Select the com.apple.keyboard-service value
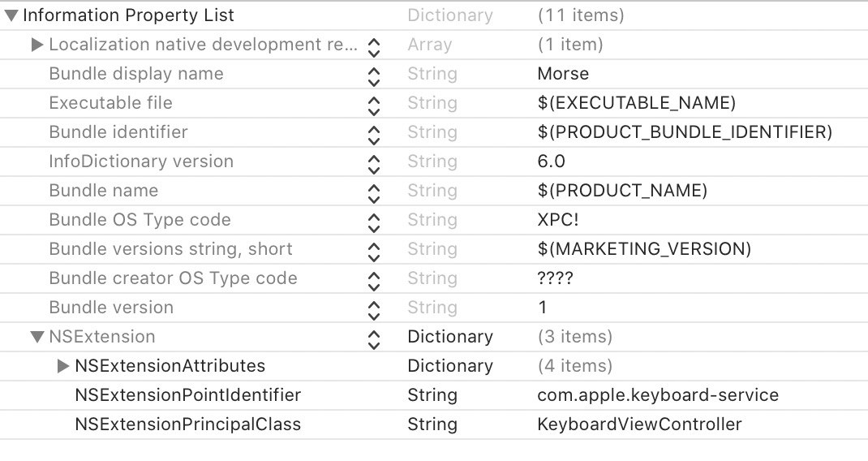Image resolution: width=868 pixels, height=461 pixels. (x=658, y=395)
